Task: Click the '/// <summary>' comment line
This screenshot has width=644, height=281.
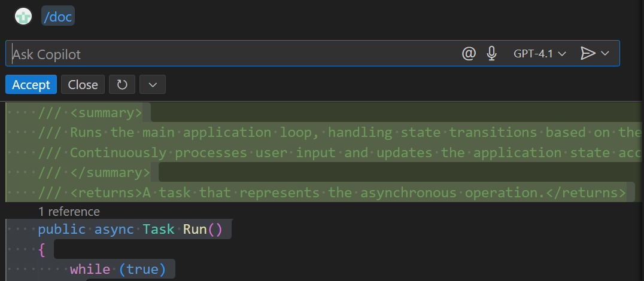Action: [x=90, y=112]
